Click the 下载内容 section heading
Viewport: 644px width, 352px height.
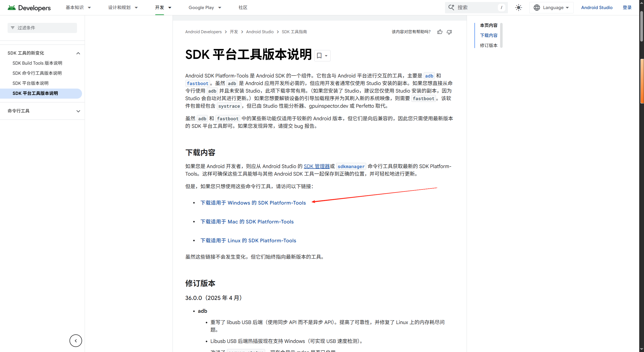pyautogui.click(x=200, y=152)
